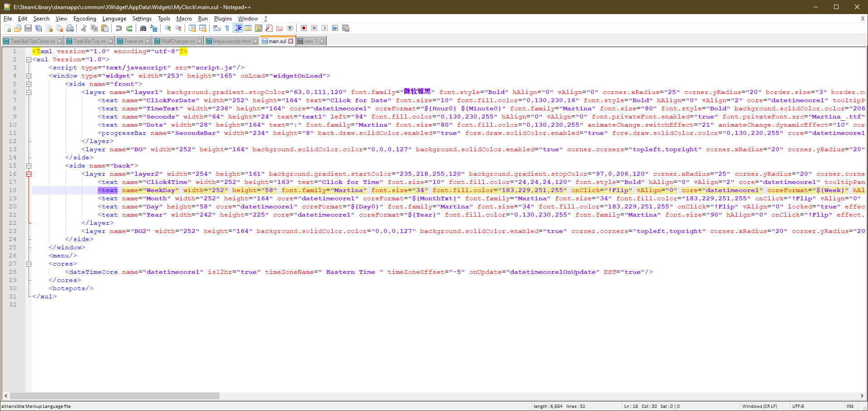The image size is (868, 411).
Task: Collapse the xul fold marker on line 2
Action: coord(29,59)
